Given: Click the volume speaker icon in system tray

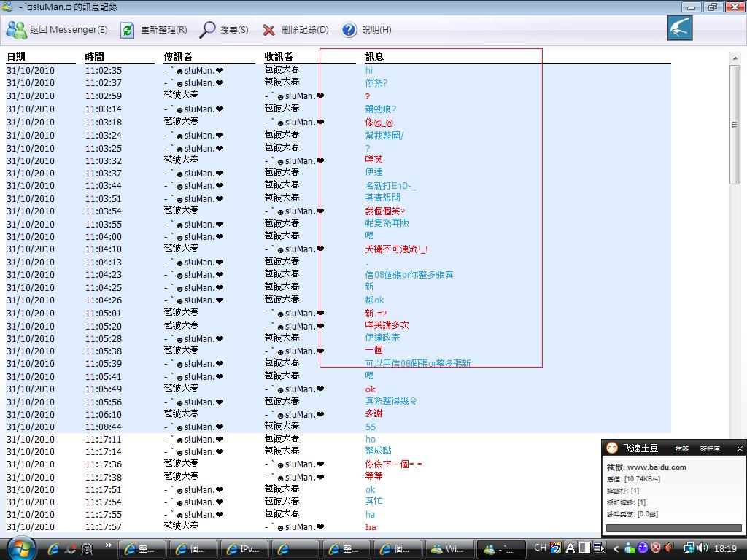Looking at the screenshot, I should click(703, 548).
